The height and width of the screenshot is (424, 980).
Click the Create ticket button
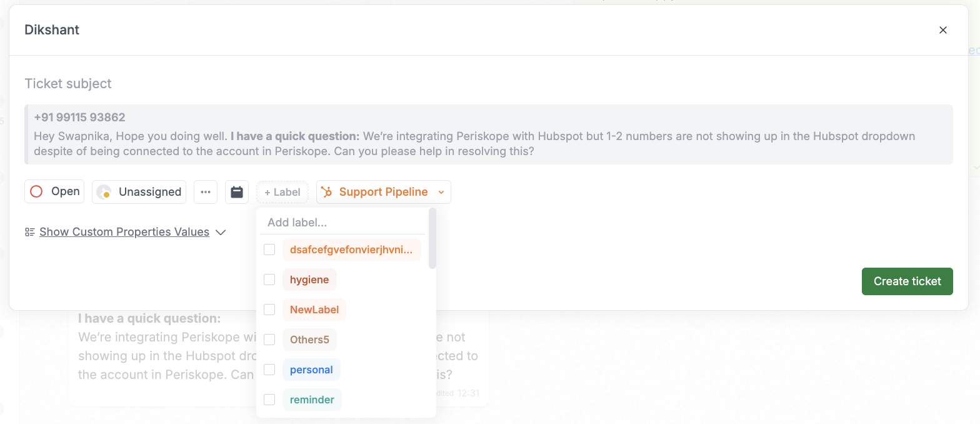tap(907, 281)
